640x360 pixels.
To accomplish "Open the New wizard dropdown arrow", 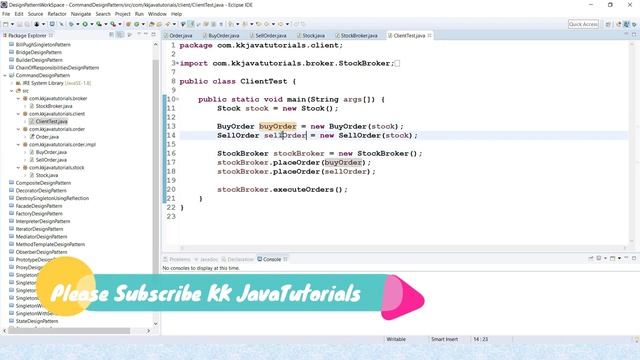I will (x=12, y=24).
